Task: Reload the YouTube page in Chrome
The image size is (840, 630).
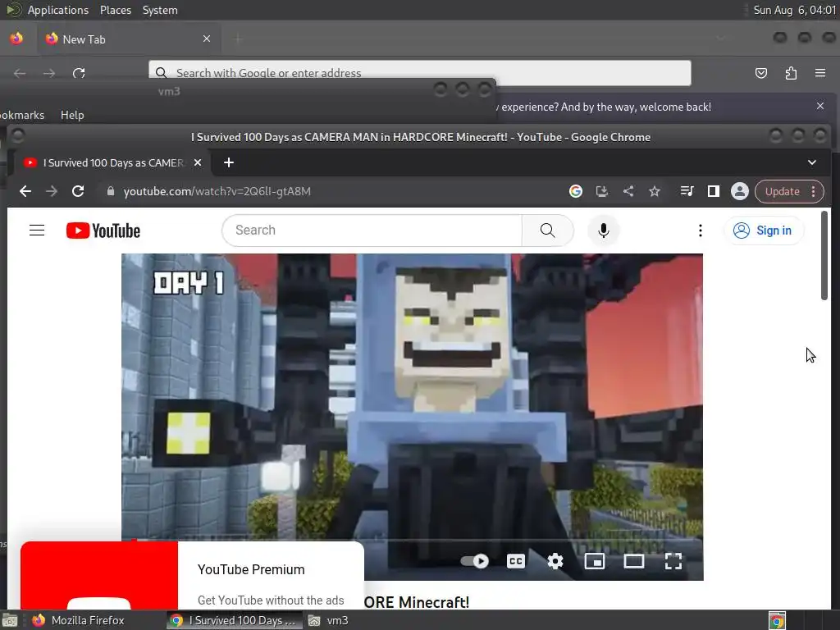Action: (x=78, y=191)
